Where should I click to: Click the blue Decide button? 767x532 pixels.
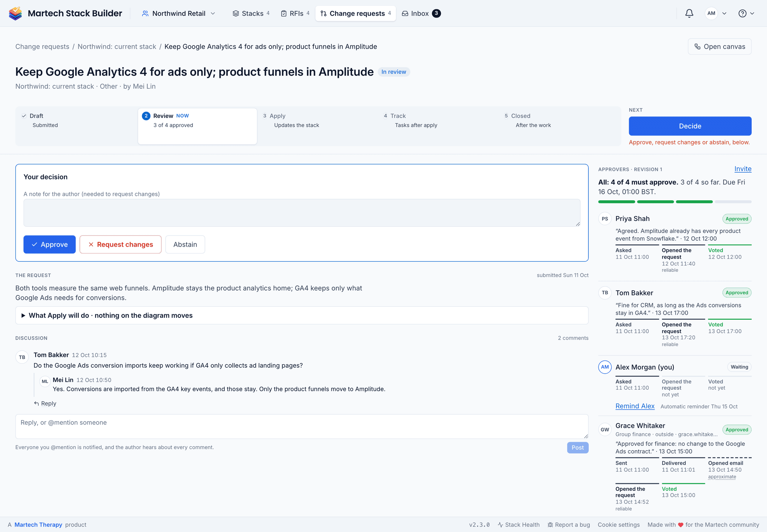click(690, 126)
